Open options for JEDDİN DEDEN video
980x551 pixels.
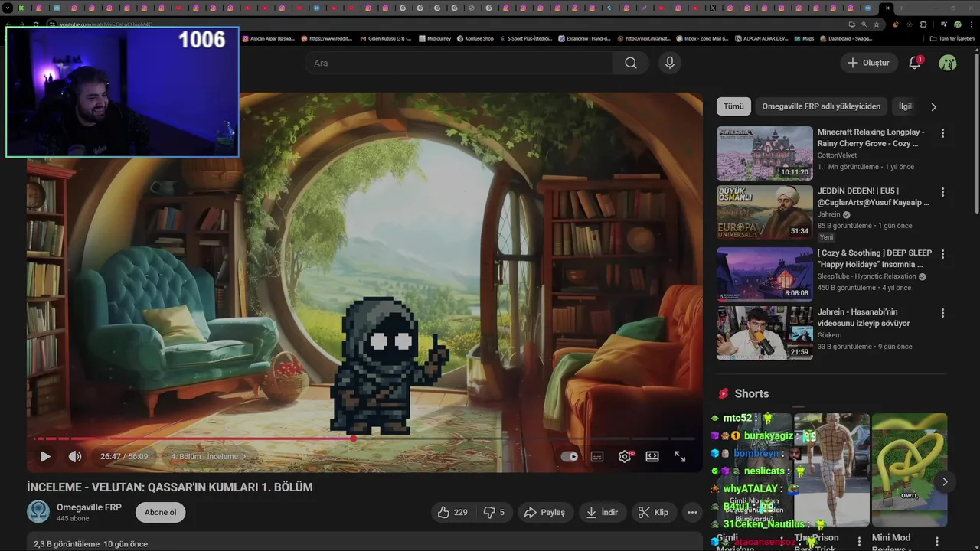942,192
